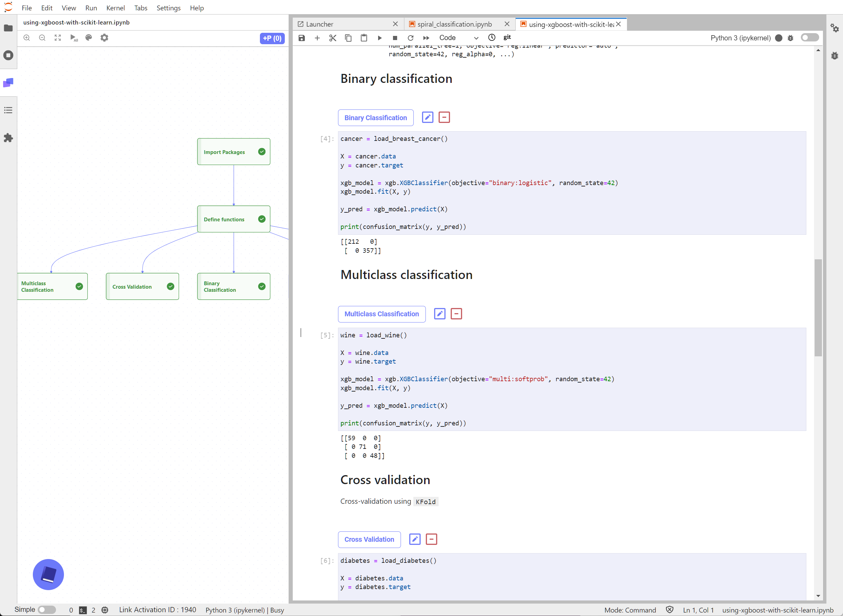843x616 pixels.
Task: Click the notebook vertical scrollbar thumb
Action: (x=818, y=308)
